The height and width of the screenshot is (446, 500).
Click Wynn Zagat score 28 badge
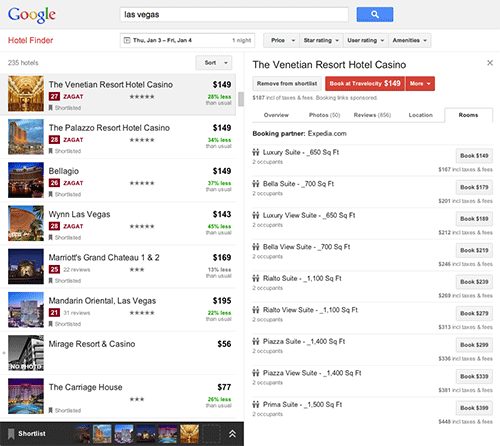click(x=54, y=226)
